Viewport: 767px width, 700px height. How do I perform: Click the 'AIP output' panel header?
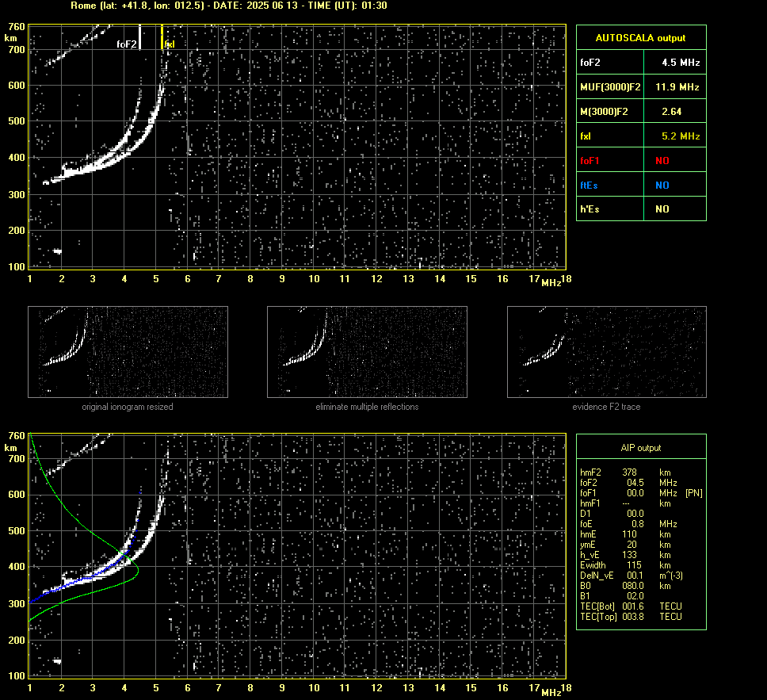641,448
